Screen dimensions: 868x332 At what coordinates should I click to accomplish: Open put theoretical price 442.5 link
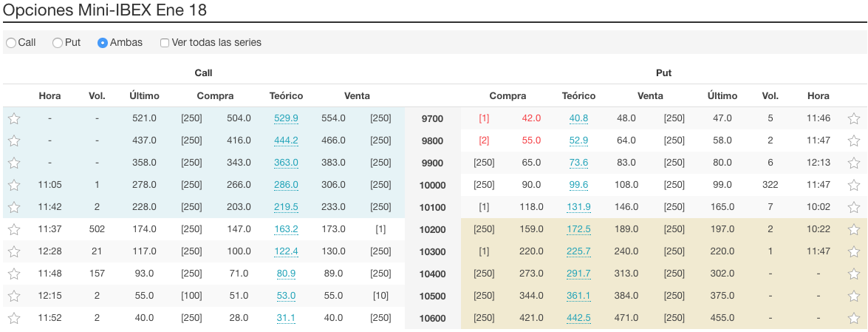[x=578, y=318]
